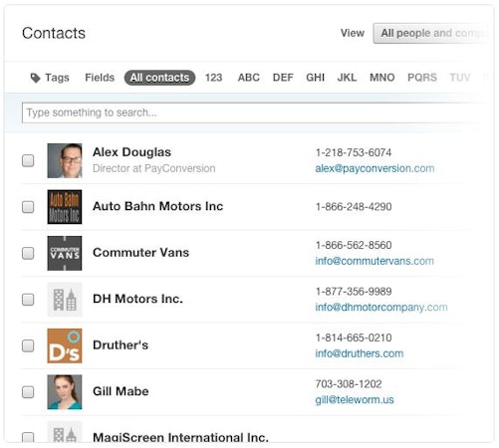Email alex@payconversion.com

click(x=374, y=168)
